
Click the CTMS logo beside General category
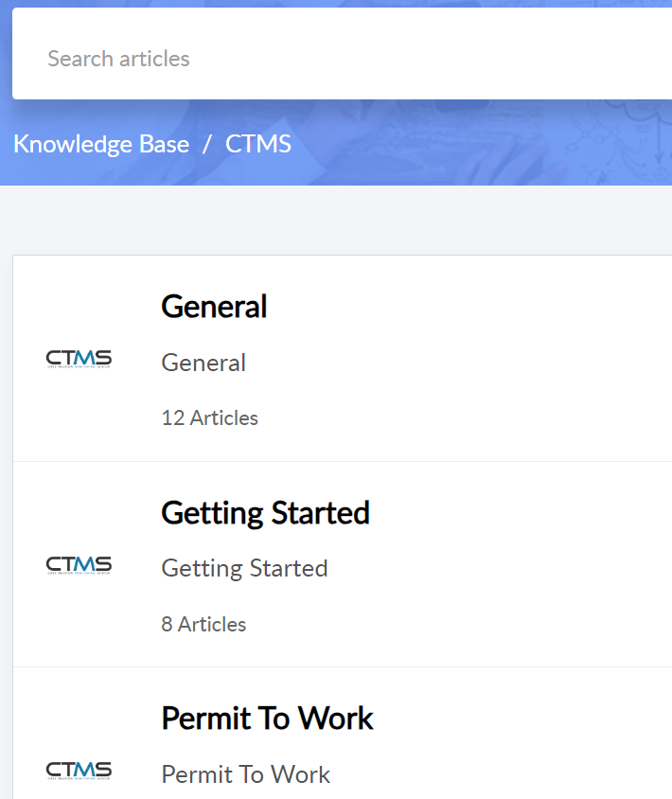80,358
